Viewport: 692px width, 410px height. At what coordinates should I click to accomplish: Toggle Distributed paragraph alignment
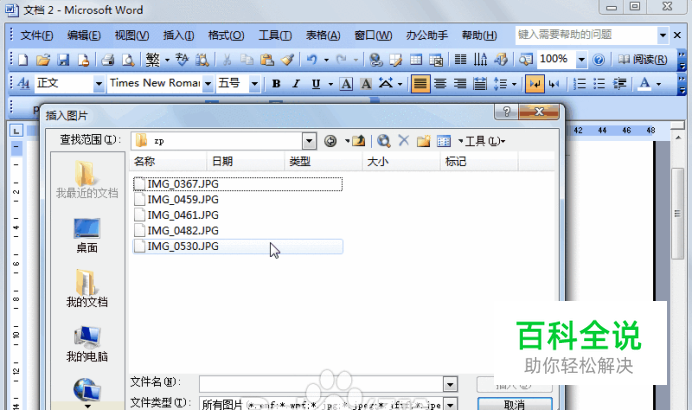[x=480, y=83]
